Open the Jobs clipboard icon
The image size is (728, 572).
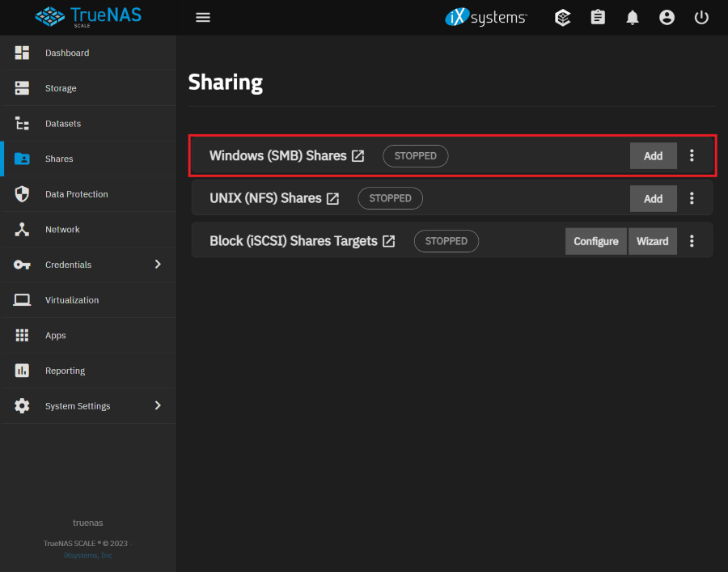[598, 17]
